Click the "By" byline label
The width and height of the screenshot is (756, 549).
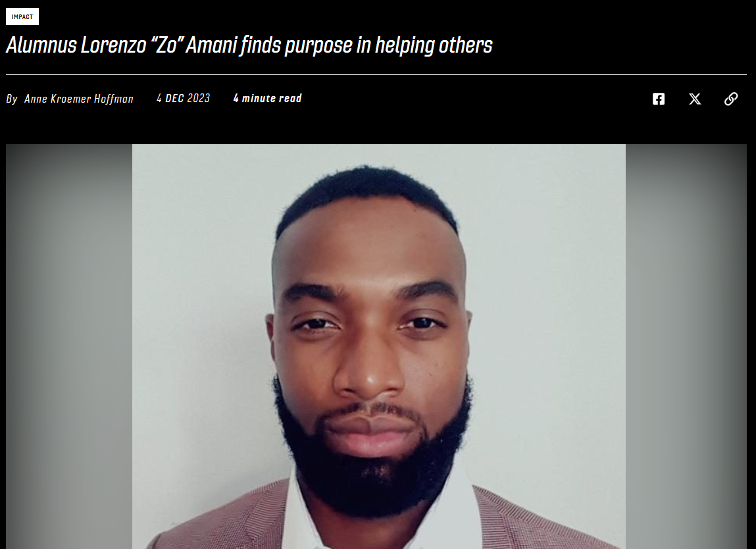coord(12,99)
